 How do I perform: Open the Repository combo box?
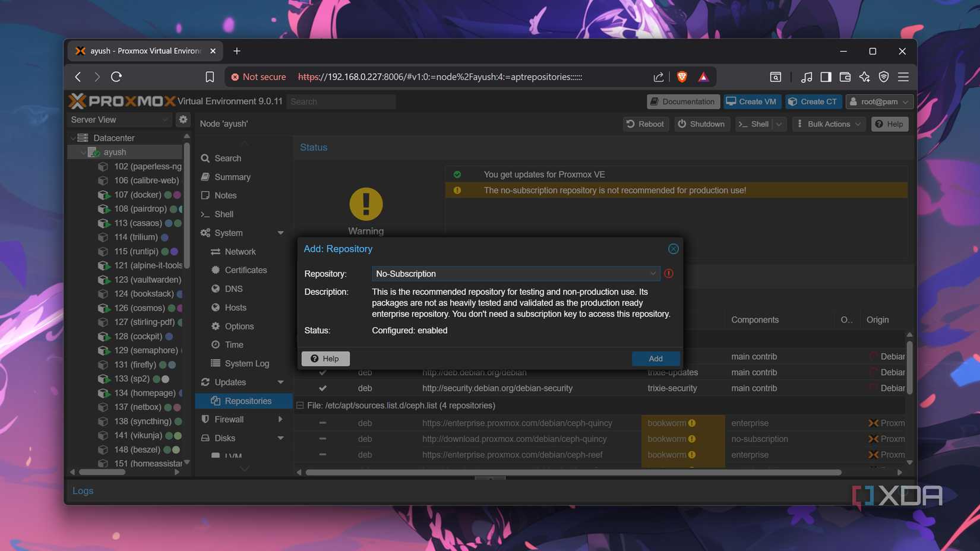[515, 274]
